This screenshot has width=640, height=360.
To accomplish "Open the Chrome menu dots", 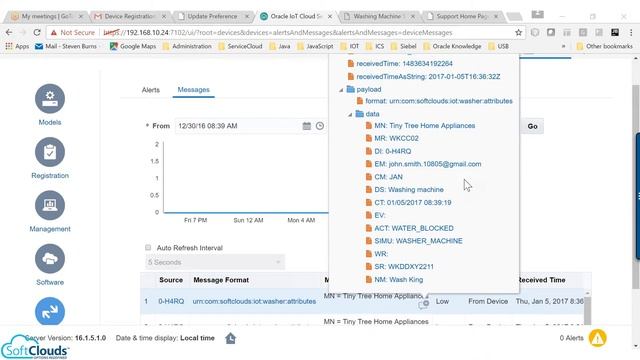I will tap(631, 32).
